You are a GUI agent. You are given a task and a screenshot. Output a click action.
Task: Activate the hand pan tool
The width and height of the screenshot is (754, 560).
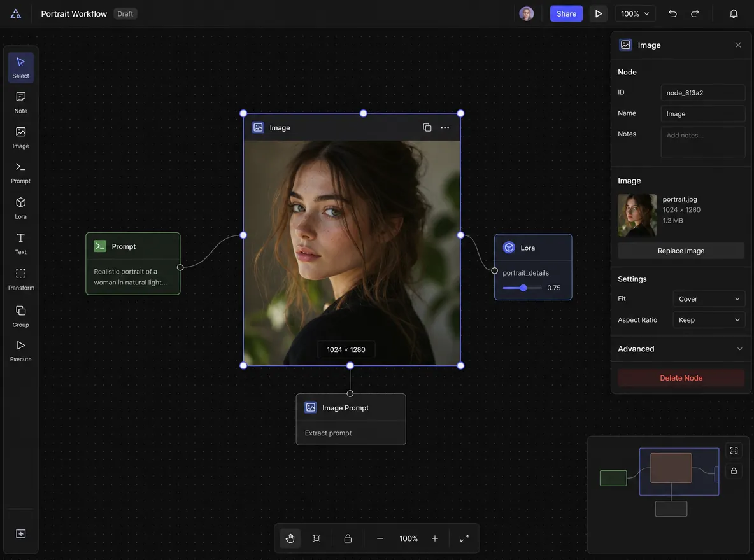pos(290,538)
